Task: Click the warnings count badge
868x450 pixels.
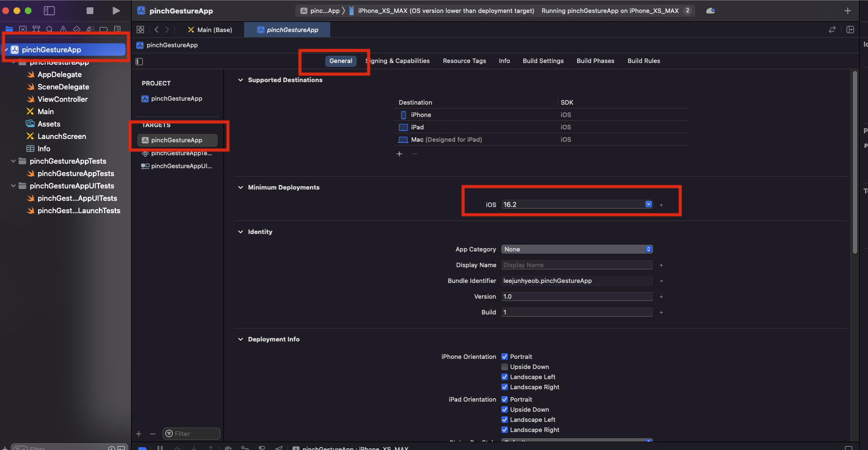Action: (x=687, y=11)
